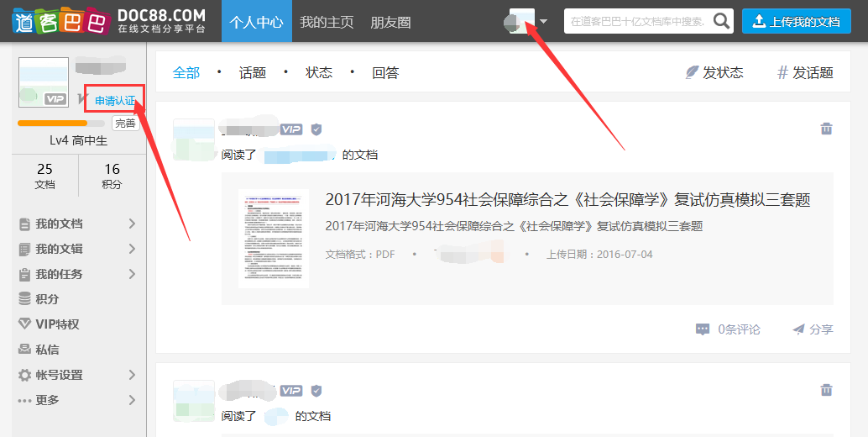
Task: Select the 状态 filter tab
Action: point(319,72)
